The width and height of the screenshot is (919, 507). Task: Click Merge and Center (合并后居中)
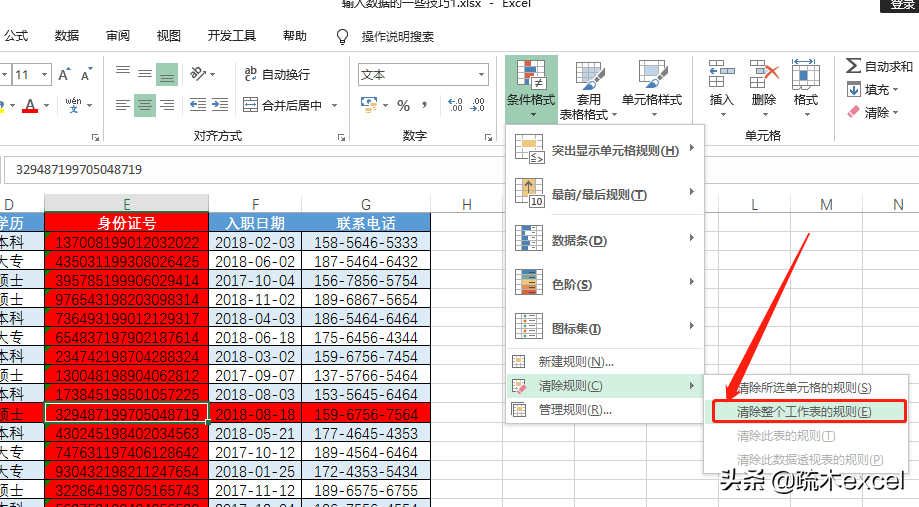click(x=282, y=106)
